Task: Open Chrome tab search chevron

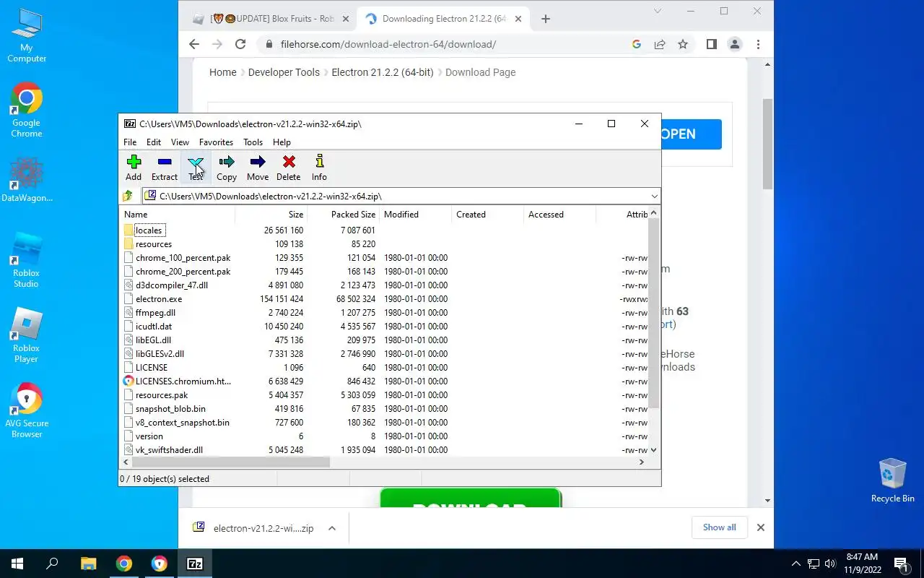Action: 658,11
